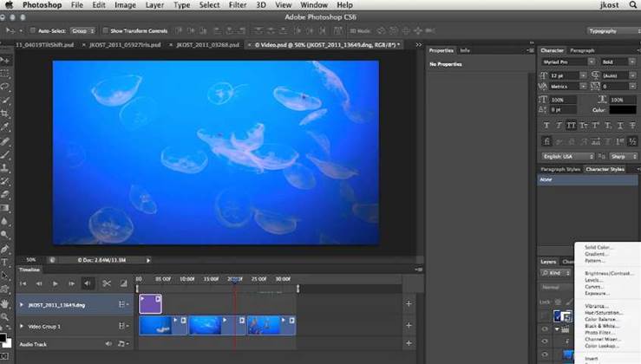Select the Type tool
Viewport: 641px width, 364px height.
tap(6, 262)
